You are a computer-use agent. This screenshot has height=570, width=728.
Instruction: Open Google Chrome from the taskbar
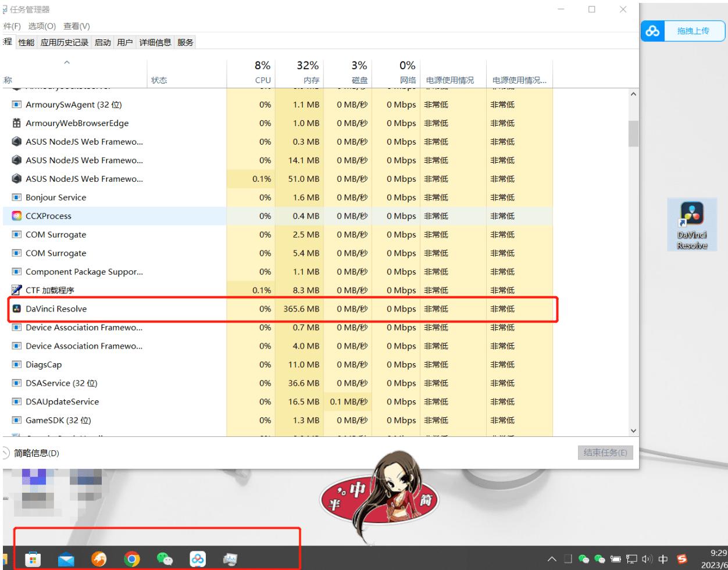click(x=132, y=559)
